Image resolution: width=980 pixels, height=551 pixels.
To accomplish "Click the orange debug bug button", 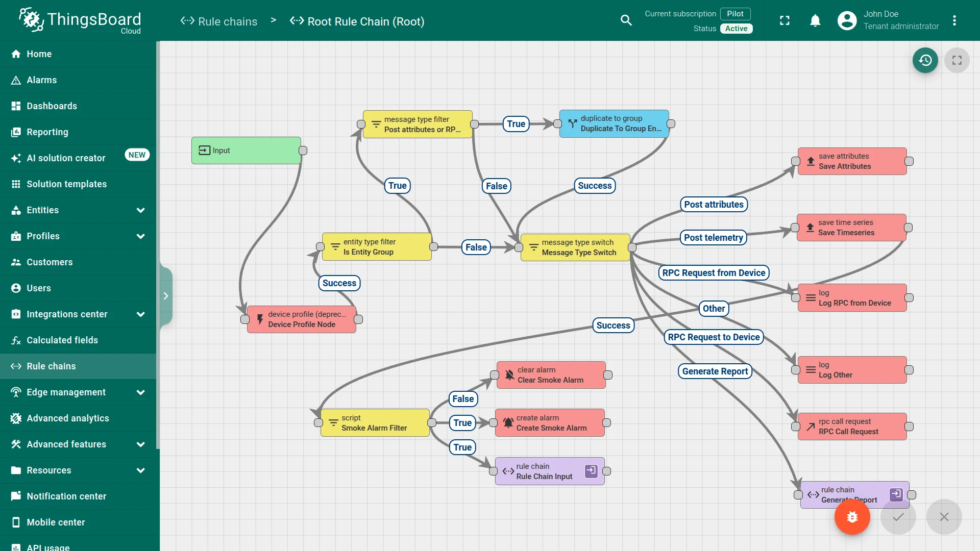I will pyautogui.click(x=852, y=517).
